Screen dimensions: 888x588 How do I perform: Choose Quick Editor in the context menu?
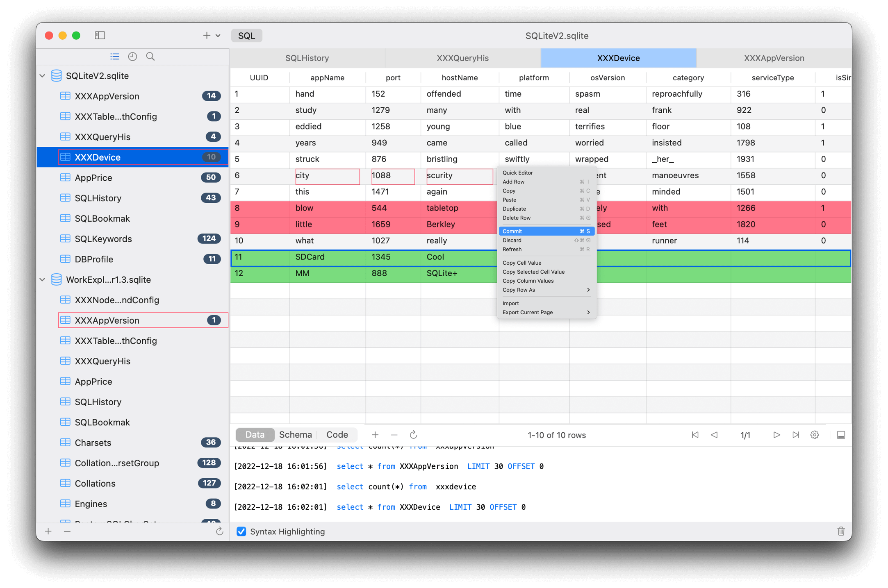coord(546,173)
